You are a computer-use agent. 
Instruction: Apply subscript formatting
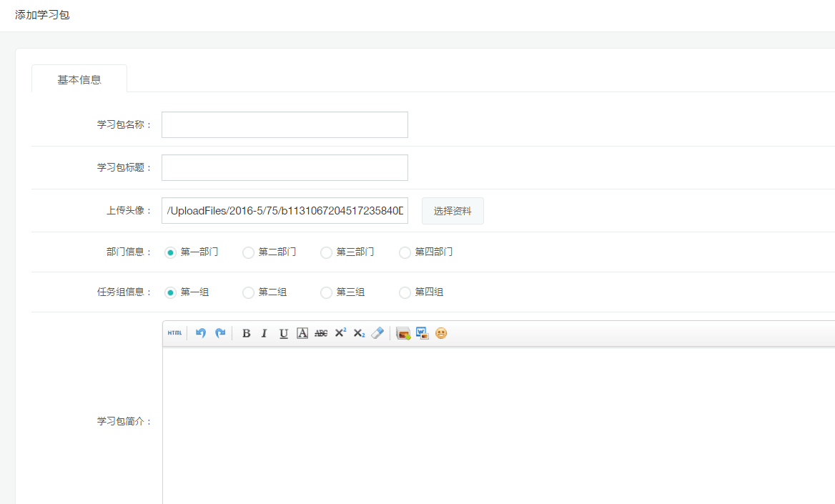[359, 333]
